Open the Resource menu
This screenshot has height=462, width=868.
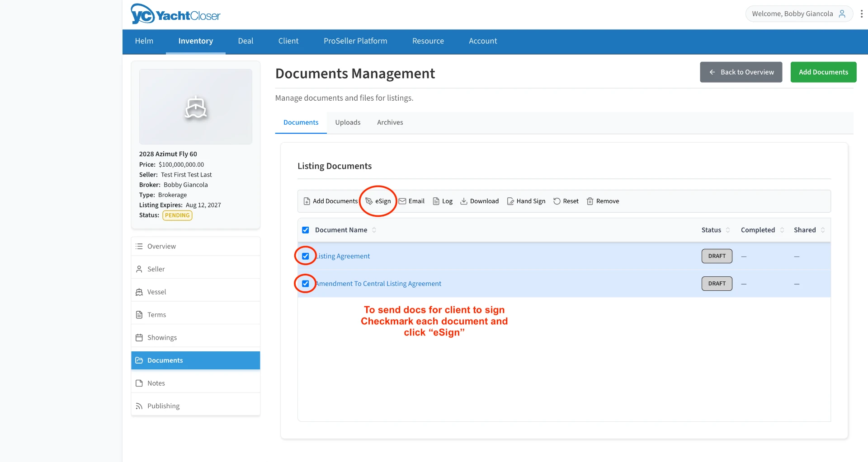(428, 41)
